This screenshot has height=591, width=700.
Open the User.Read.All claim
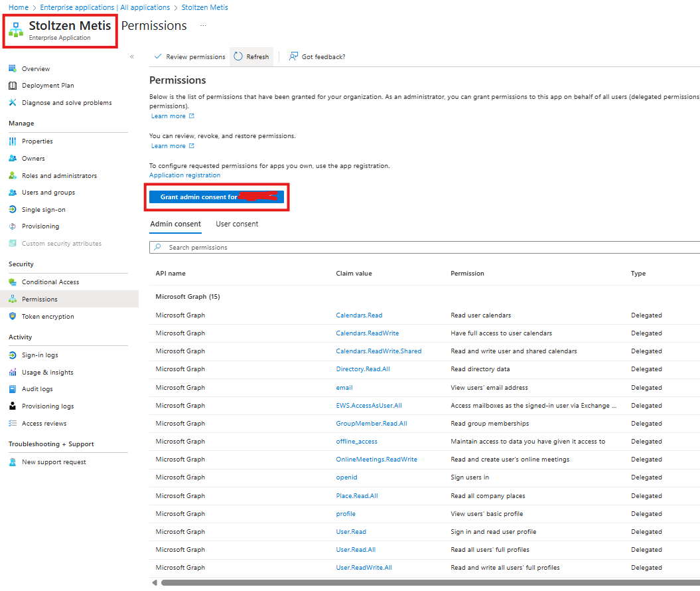tap(356, 549)
